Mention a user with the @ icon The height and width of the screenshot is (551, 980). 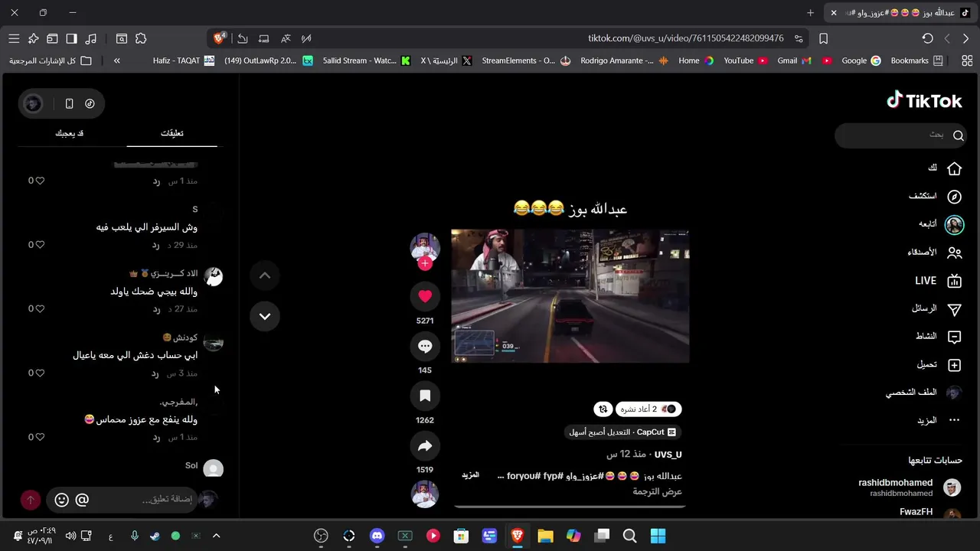click(82, 500)
